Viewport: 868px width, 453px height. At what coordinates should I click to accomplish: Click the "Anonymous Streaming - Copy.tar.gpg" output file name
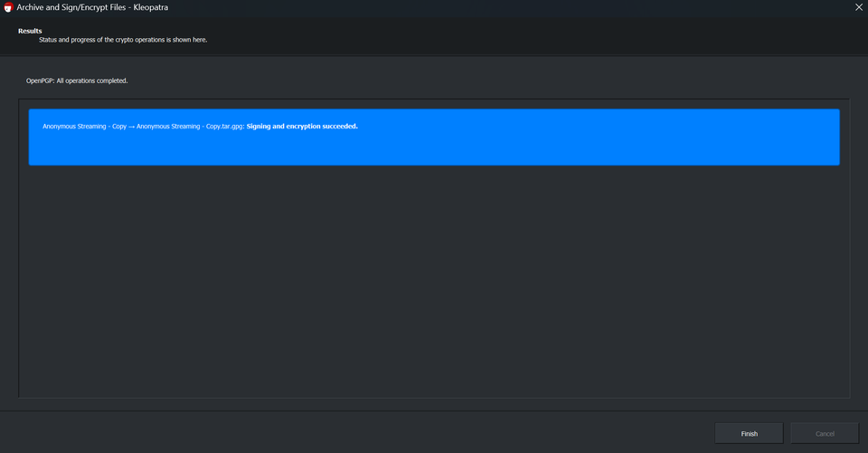coord(190,127)
